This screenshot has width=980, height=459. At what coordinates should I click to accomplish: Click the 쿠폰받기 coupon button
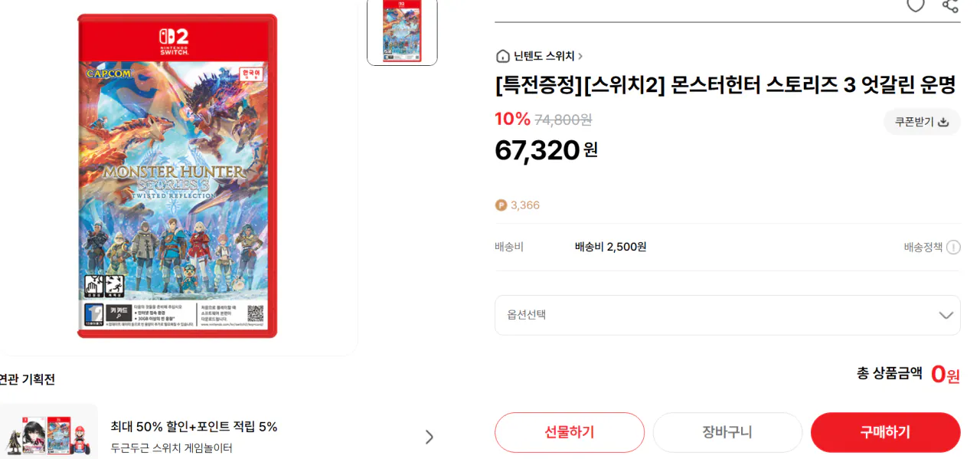coord(922,121)
